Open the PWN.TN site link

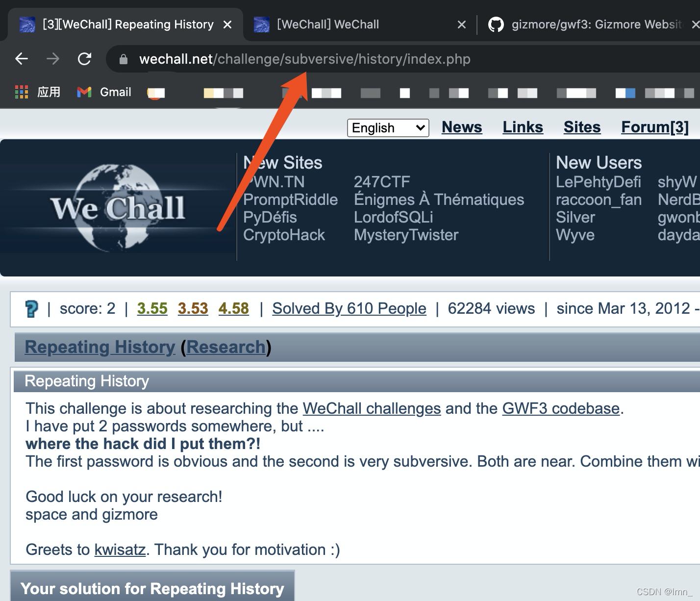(x=274, y=182)
